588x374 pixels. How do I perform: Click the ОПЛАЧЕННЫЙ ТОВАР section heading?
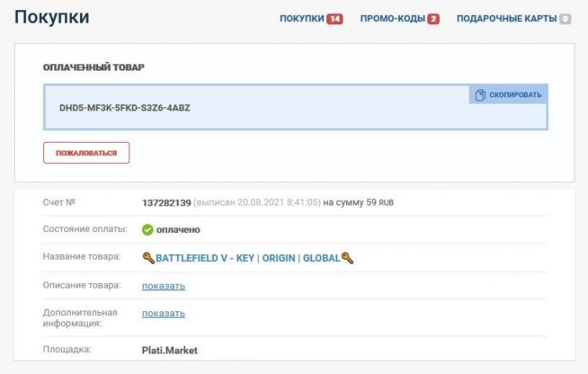click(93, 67)
